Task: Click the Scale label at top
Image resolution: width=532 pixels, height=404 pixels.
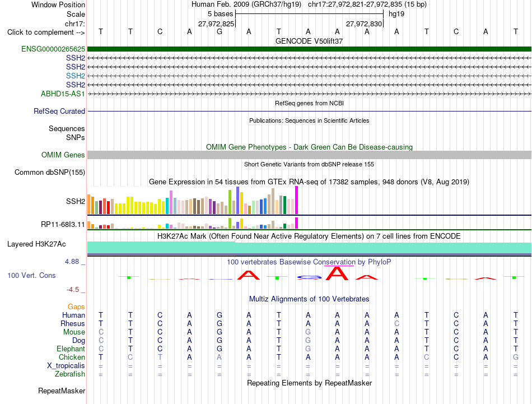Action: (76, 14)
